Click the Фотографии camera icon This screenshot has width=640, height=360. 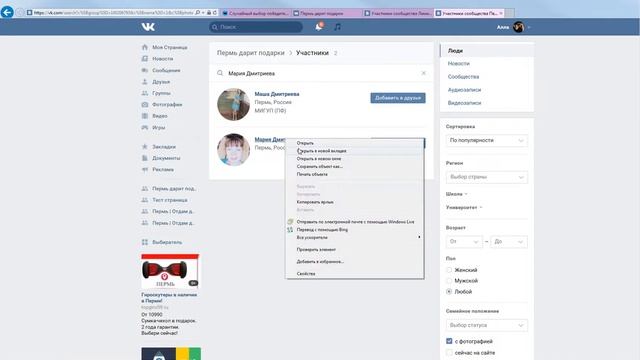[144, 104]
